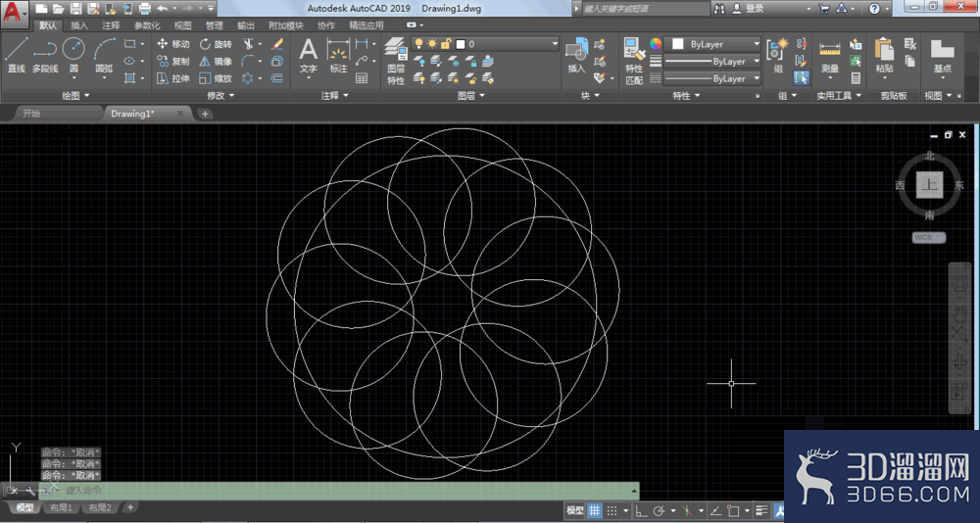Click the Save icon in quick access toolbar
Screen dimensions: 980x523
[x=75, y=8]
